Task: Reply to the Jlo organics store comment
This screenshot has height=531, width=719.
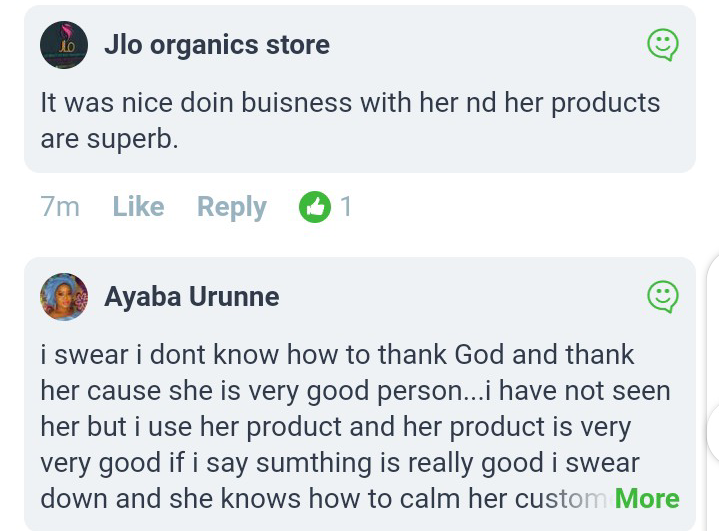Action: 232,207
